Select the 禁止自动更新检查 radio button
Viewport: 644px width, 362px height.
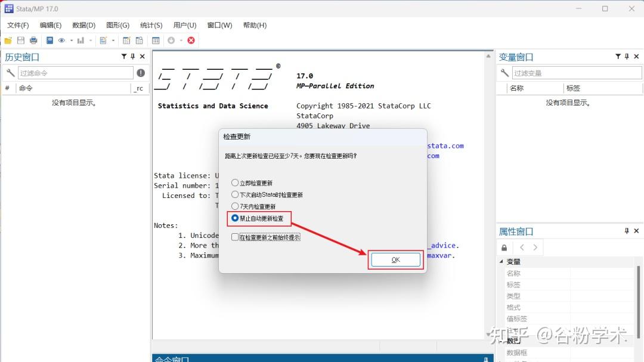click(x=235, y=218)
